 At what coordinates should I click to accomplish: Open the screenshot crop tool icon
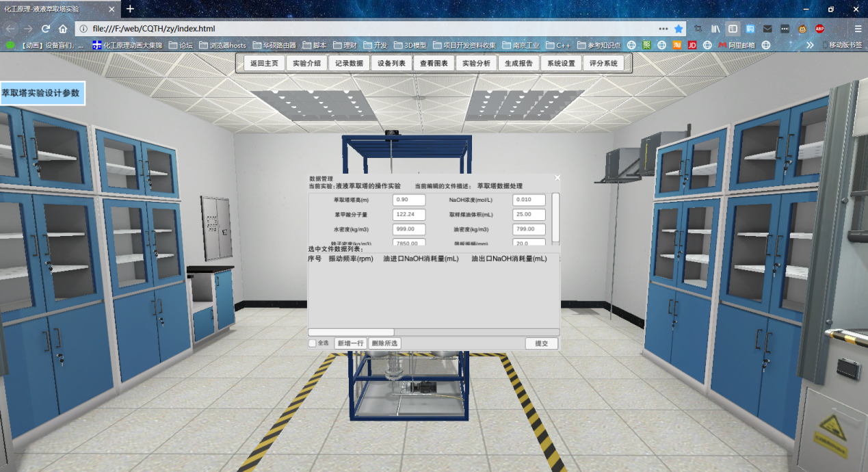pos(698,29)
